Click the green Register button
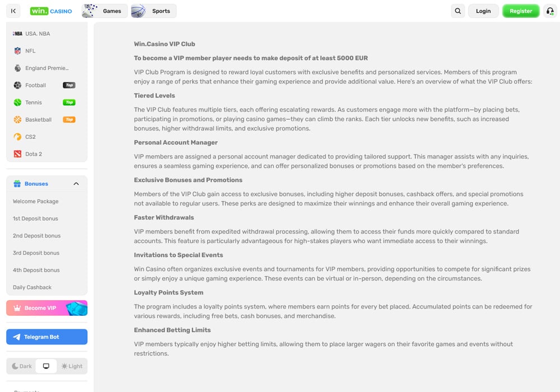560x392 pixels. [520, 11]
